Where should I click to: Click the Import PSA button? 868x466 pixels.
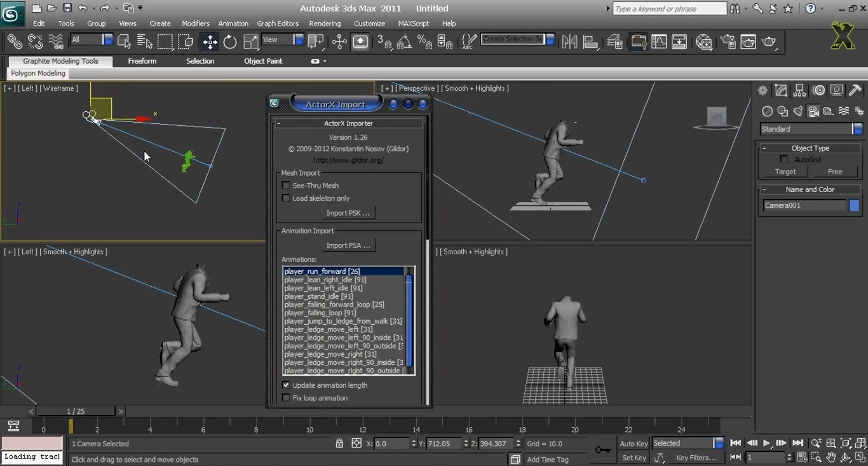pos(348,245)
